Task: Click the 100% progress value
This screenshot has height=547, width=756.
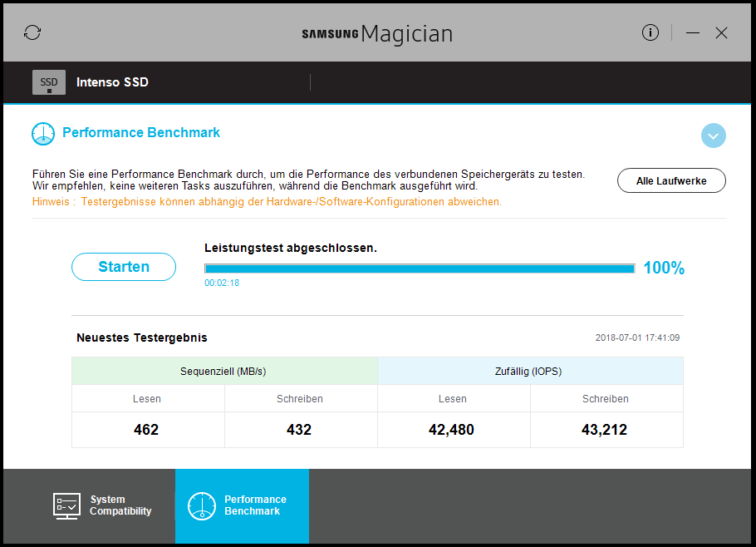Action: 664,268
